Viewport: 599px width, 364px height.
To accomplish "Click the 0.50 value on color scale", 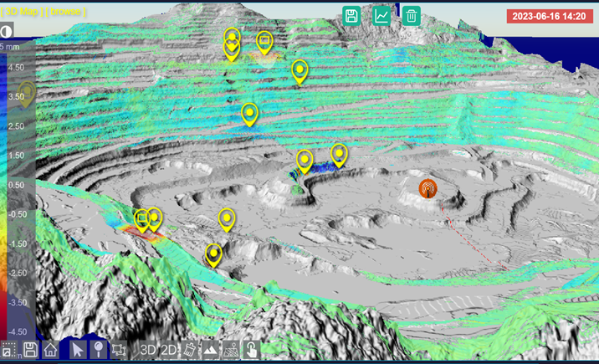I will pyautogui.click(x=16, y=185).
